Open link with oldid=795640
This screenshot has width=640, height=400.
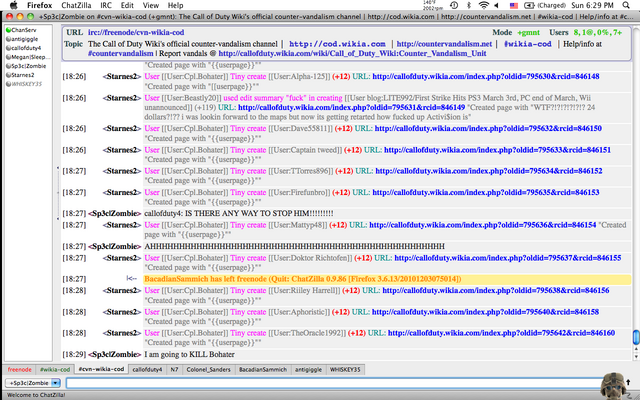[x=485, y=312]
